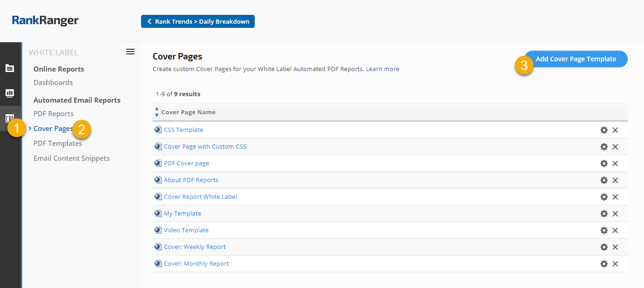Screen dimensions: 644x288
Task: Remove the Cover: Weekly Report entry
Action: (615, 247)
